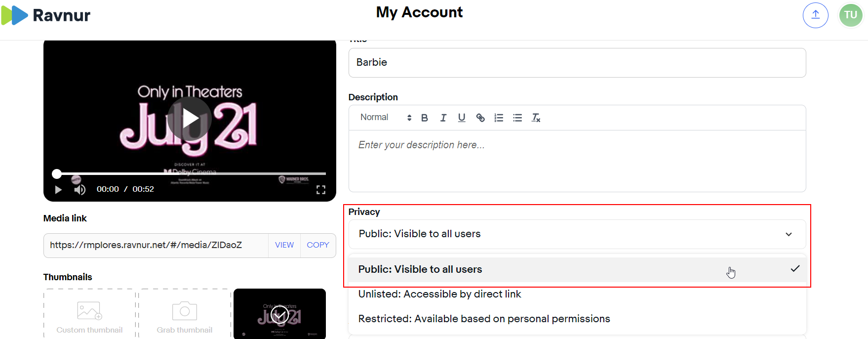Click the small play control in player bar
This screenshot has height=339, width=868.
pyautogui.click(x=58, y=190)
